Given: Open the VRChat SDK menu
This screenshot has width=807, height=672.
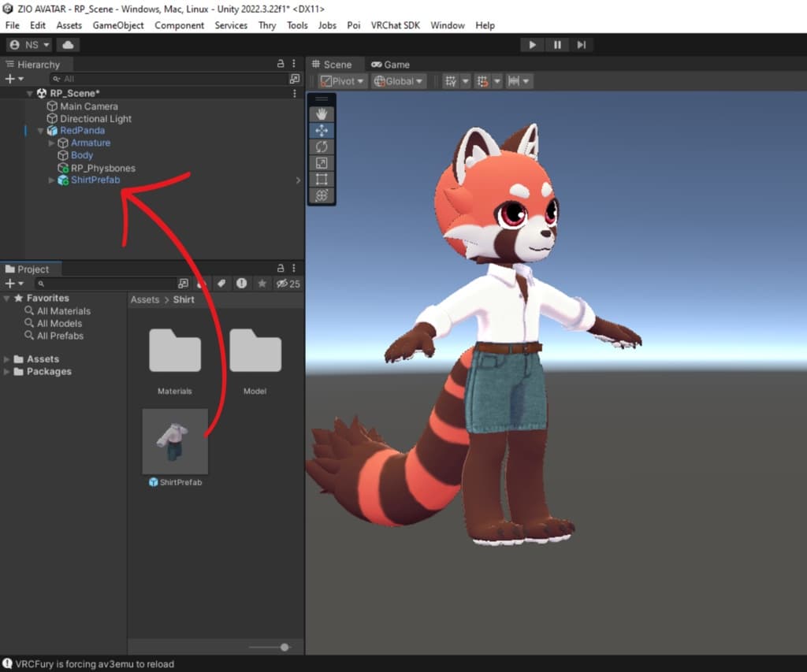Looking at the screenshot, I should [396, 25].
